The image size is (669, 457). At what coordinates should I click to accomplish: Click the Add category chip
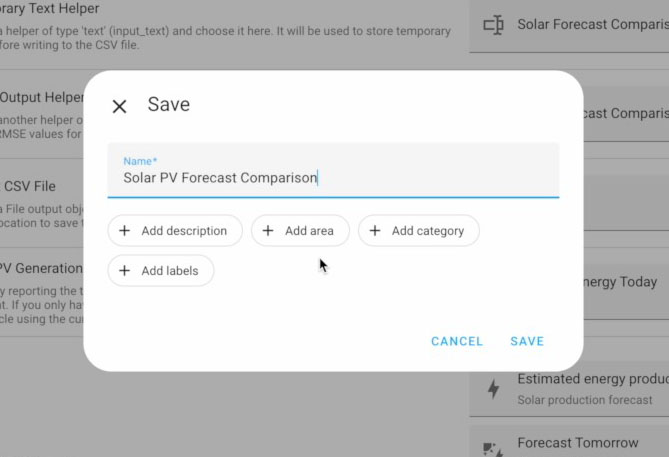419,231
